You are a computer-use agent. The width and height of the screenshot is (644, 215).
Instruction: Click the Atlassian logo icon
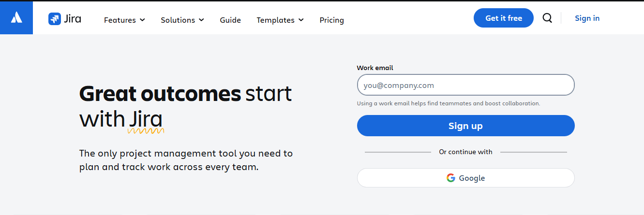tap(16, 18)
